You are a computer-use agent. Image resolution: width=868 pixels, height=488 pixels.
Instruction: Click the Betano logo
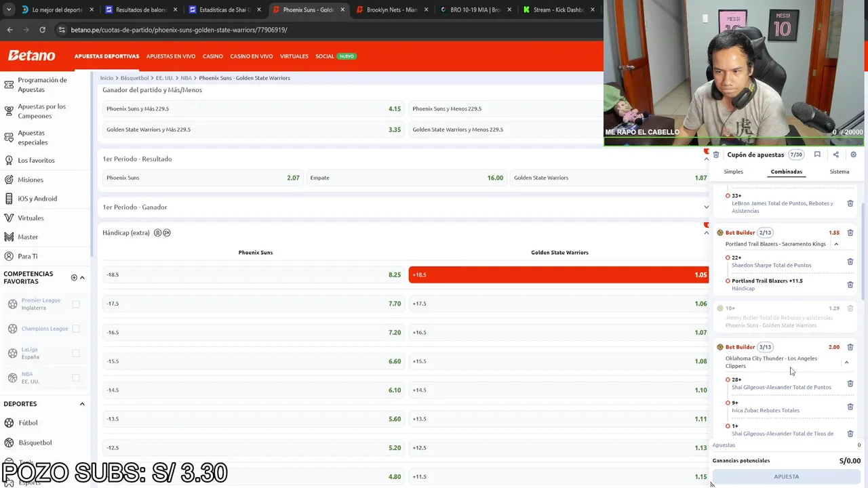[31, 56]
